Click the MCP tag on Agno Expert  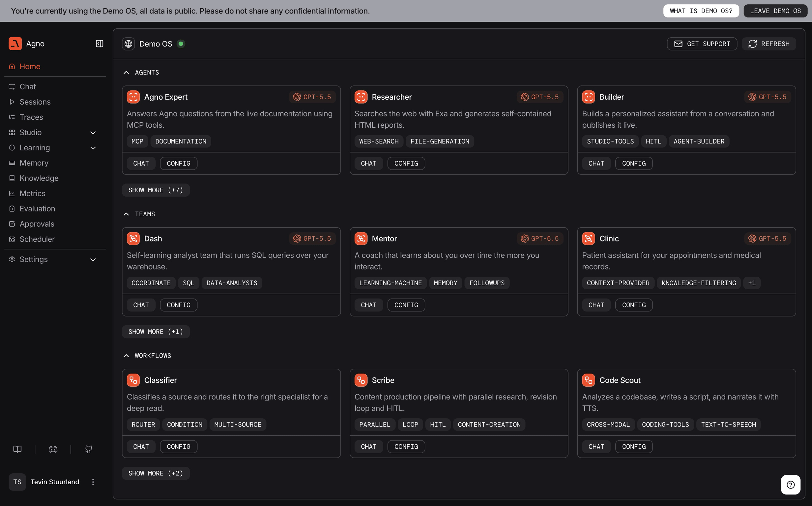pyautogui.click(x=137, y=142)
